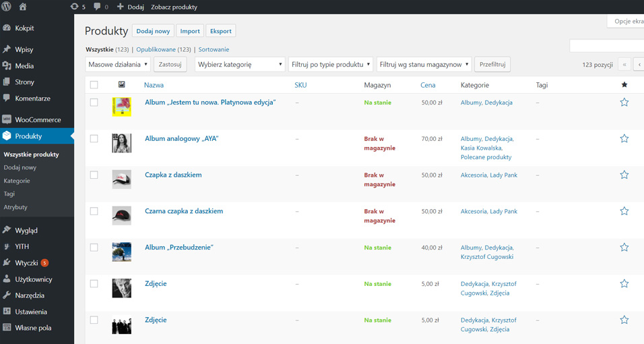Click the Wpisy pin icon
This screenshot has height=344, width=644.
point(7,49)
